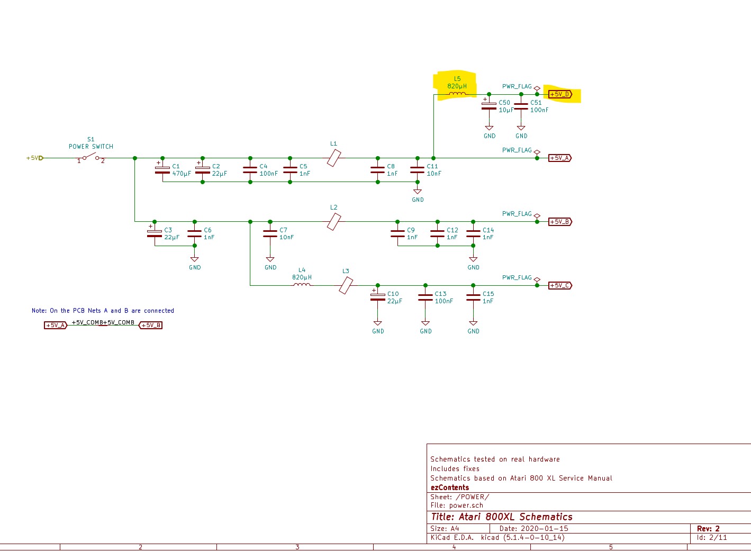The width and height of the screenshot is (751, 560).
Task: Select the L1 ferrite bead symbol
Action: [334, 158]
